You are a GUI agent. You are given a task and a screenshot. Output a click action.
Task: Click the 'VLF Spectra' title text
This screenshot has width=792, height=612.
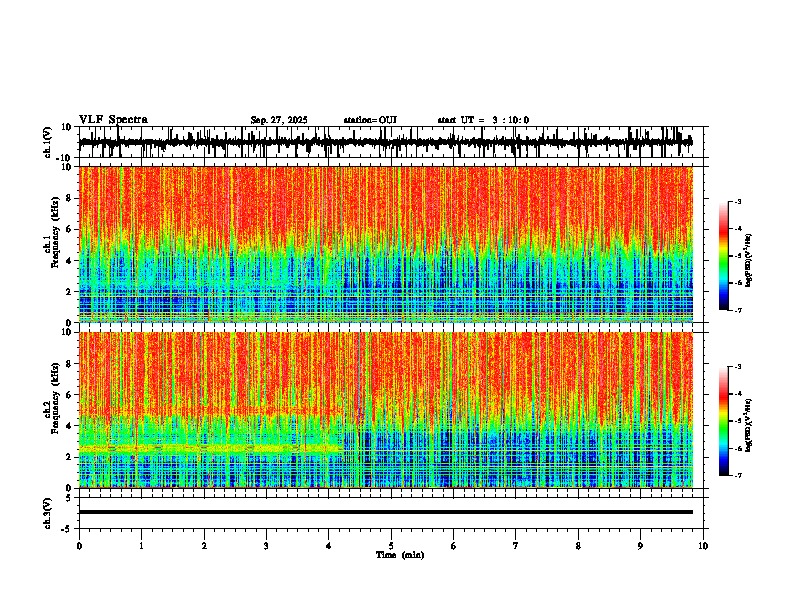click(113, 120)
